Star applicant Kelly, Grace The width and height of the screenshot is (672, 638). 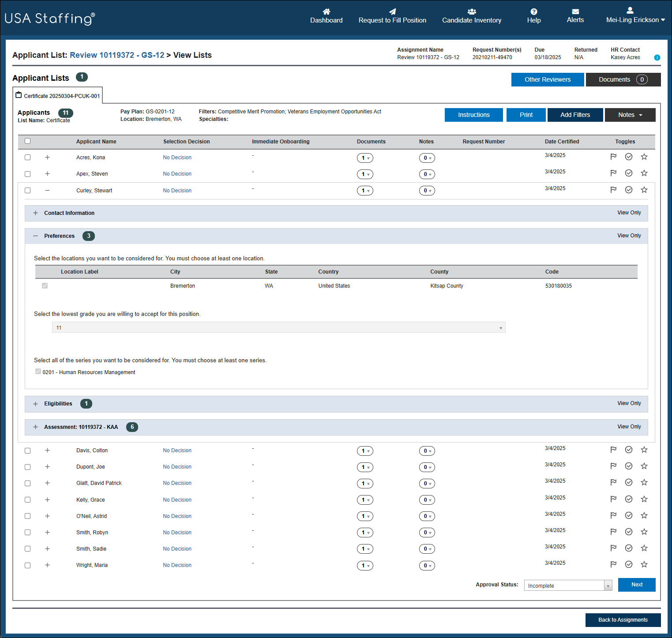point(644,499)
